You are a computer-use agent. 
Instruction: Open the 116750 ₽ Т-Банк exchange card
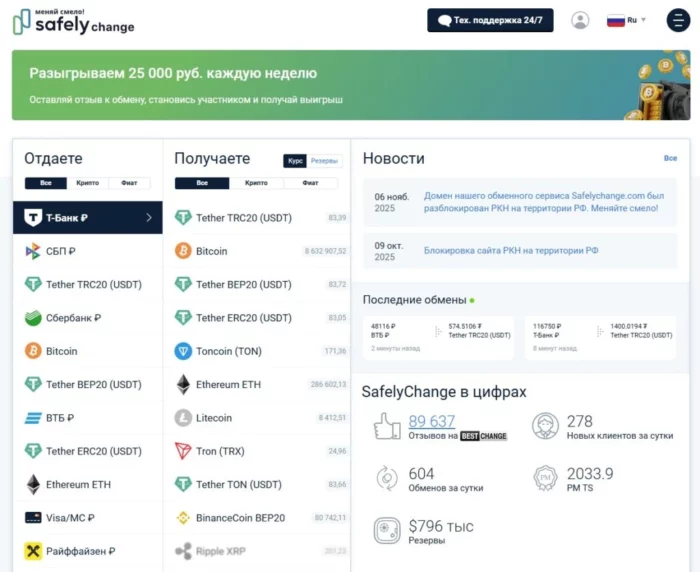[x=600, y=338]
